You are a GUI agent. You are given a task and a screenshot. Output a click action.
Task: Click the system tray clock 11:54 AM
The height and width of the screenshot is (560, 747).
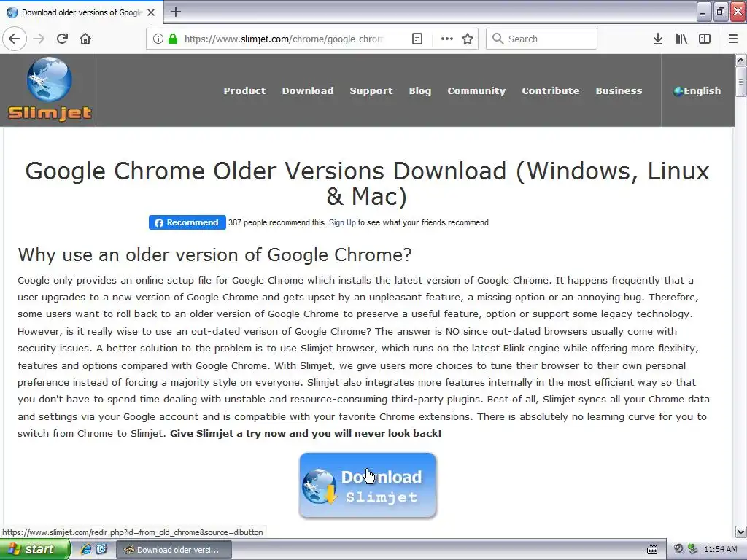tap(720, 549)
